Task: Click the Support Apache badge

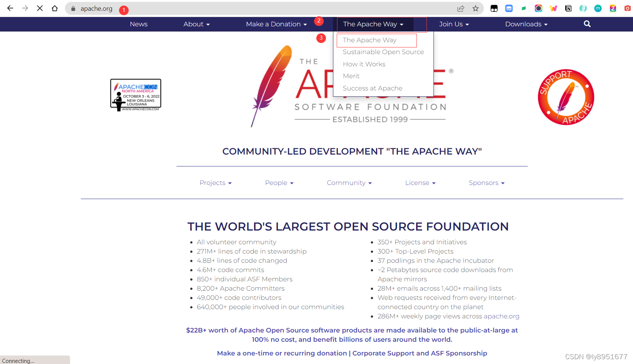Action: 566,97
